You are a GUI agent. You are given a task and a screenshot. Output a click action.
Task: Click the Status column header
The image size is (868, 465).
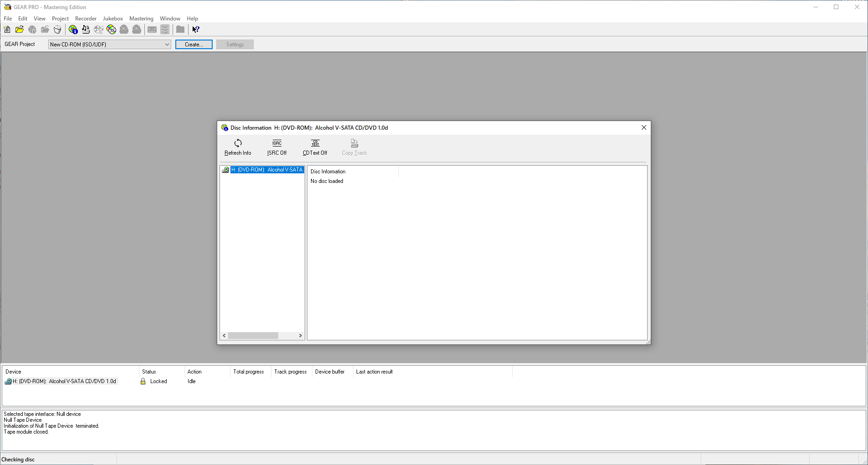(161, 372)
